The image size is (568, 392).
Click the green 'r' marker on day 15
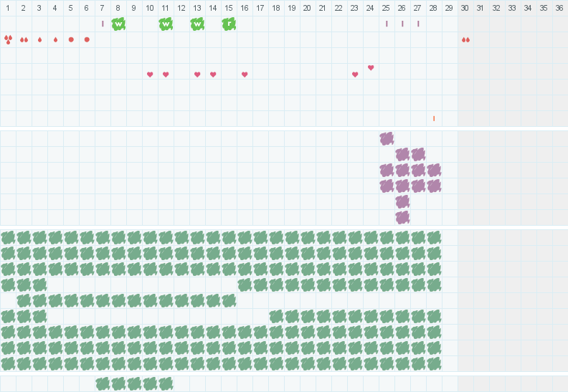(x=229, y=24)
